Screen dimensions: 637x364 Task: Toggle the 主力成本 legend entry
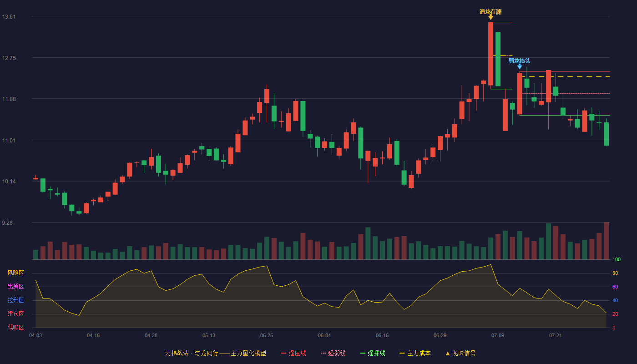tap(415, 353)
